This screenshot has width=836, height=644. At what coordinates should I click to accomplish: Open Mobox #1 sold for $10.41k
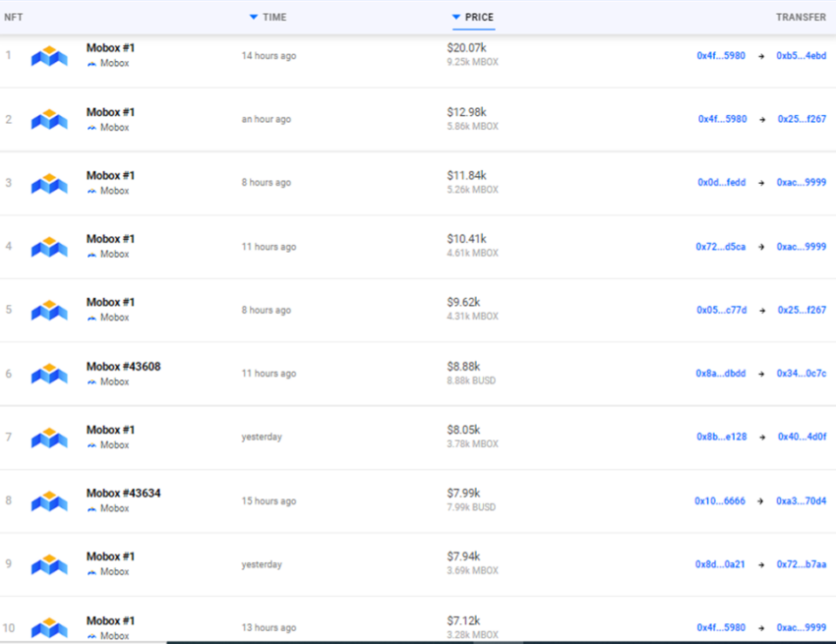point(110,239)
